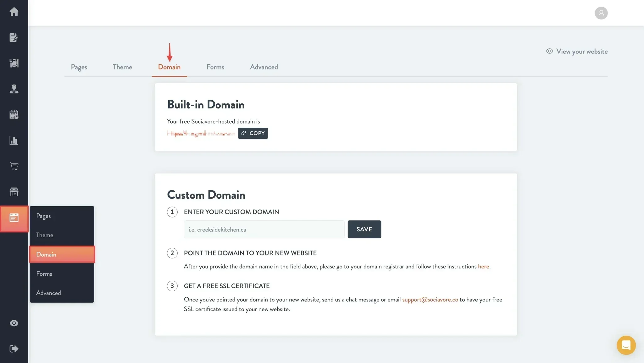Image resolution: width=644 pixels, height=363 pixels.
Task: Switch to the Theme tab
Action: [x=122, y=67]
